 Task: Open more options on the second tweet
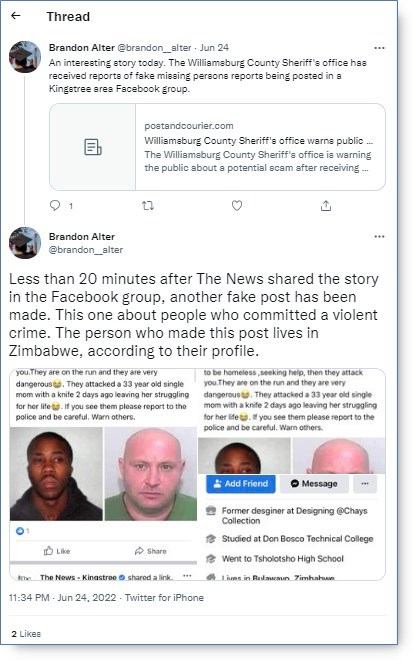click(379, 237)
